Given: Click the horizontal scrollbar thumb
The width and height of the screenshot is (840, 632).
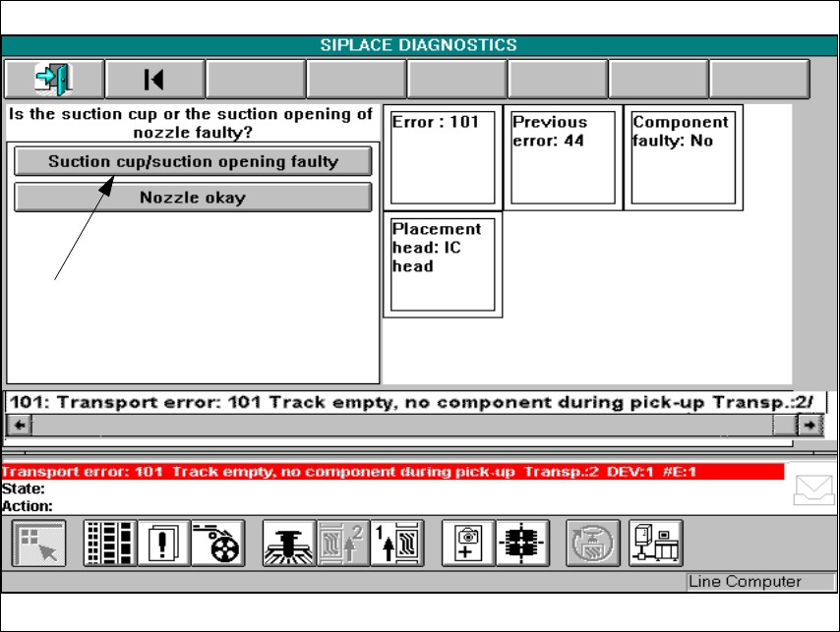Looking at the screenshot, I should click(785, 426).
